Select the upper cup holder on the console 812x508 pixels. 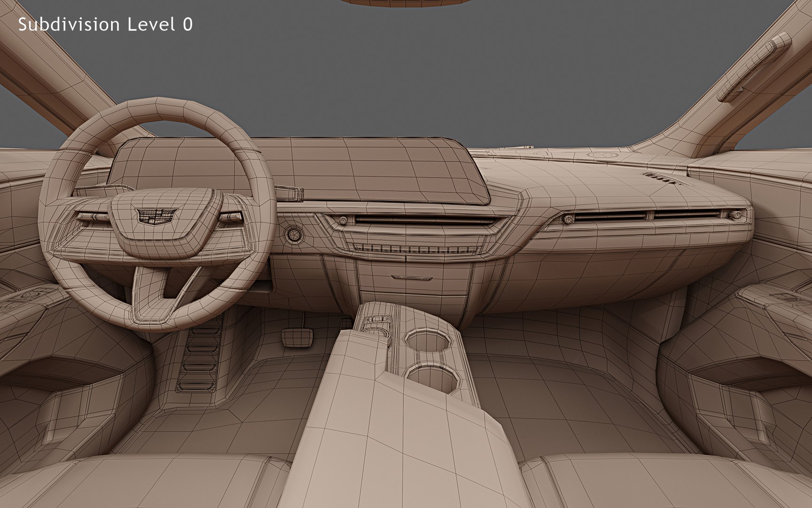[429, 340]
